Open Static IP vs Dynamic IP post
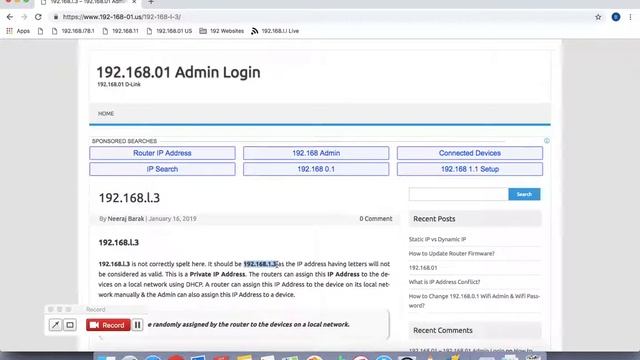 (437, 239)
